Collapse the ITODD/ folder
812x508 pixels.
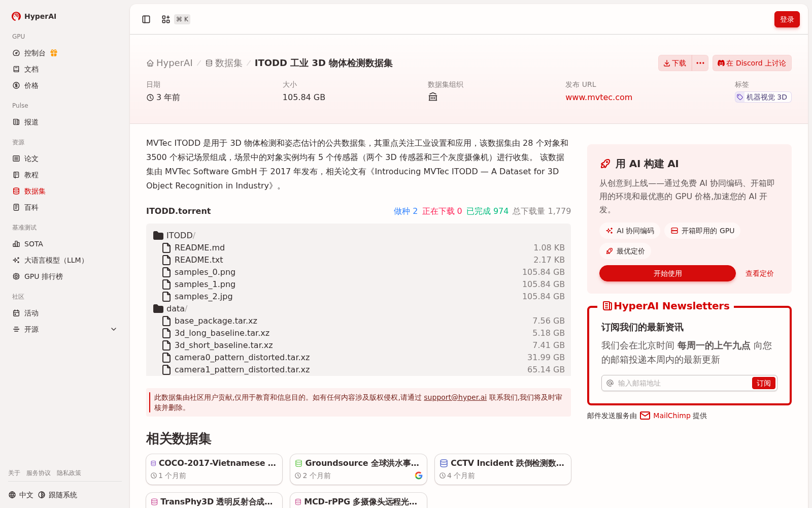(x=174, y=235)
